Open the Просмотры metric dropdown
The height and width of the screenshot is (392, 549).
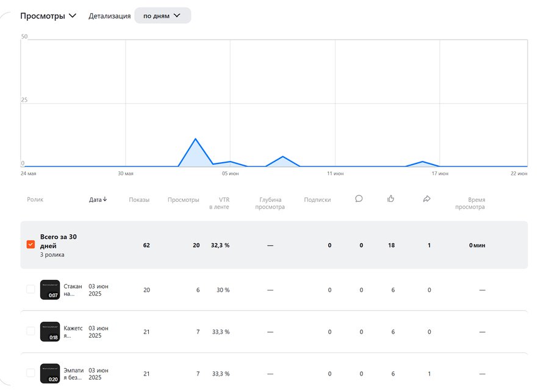pos(48,16)
